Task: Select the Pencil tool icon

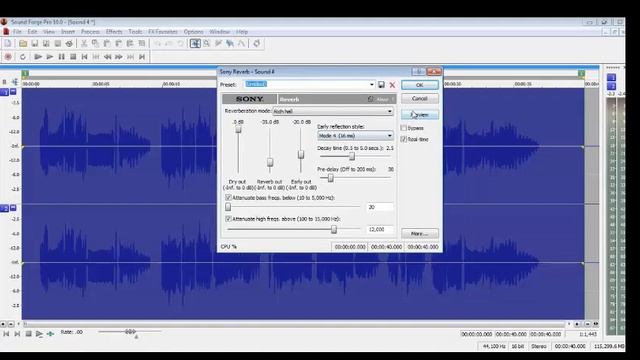Action: click(218, 43)
